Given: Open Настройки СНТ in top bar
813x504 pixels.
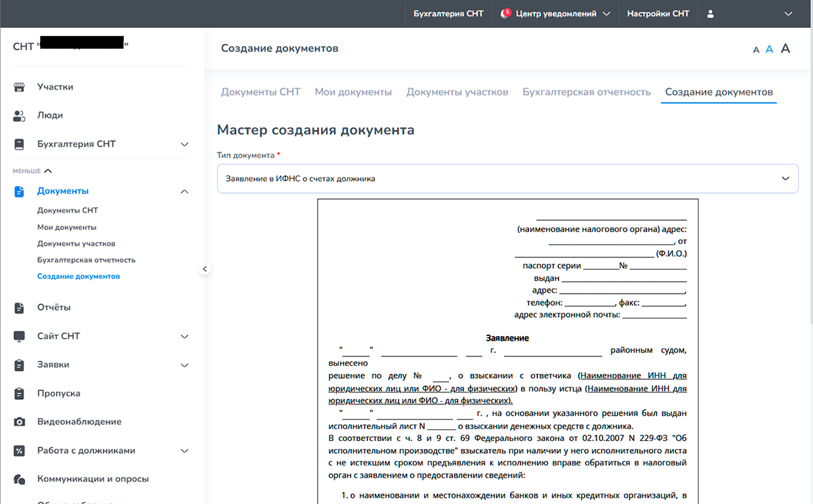Looking at the screenshot, I should 659,14.
